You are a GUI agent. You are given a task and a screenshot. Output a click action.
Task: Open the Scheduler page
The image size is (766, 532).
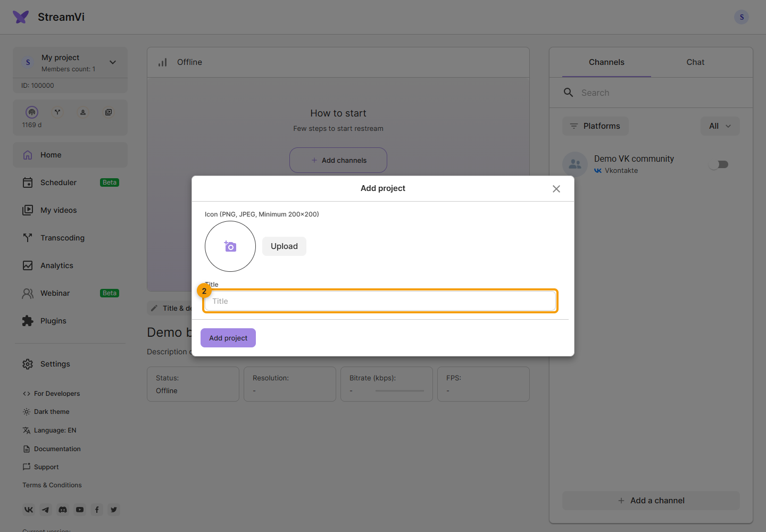pyautogui.click(x=70, y=182)
